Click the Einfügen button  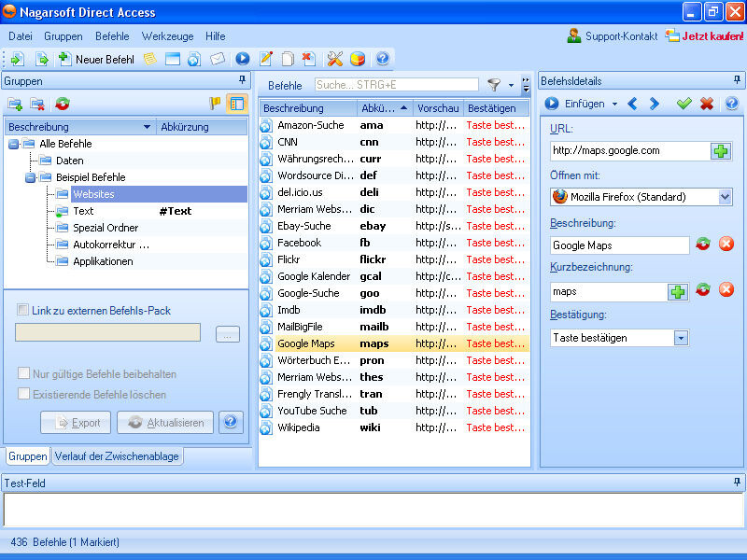click(x=575, y=104)
